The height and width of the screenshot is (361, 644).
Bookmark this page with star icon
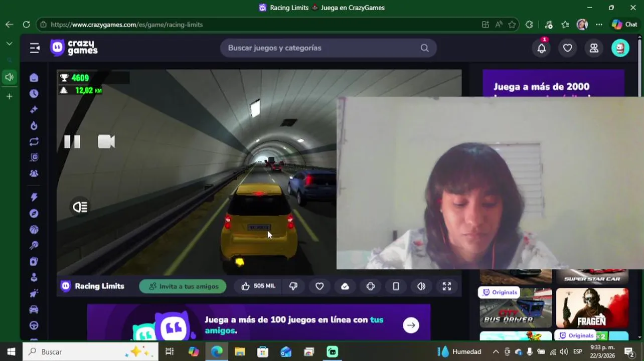pos(512,25)
